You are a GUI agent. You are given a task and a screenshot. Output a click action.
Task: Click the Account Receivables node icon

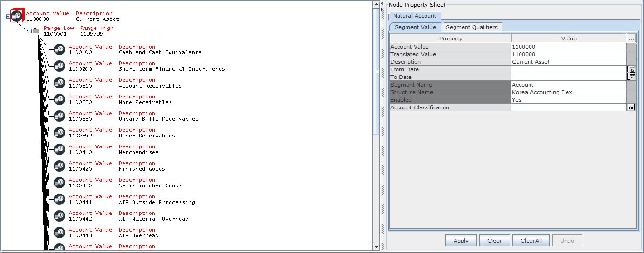59,83
